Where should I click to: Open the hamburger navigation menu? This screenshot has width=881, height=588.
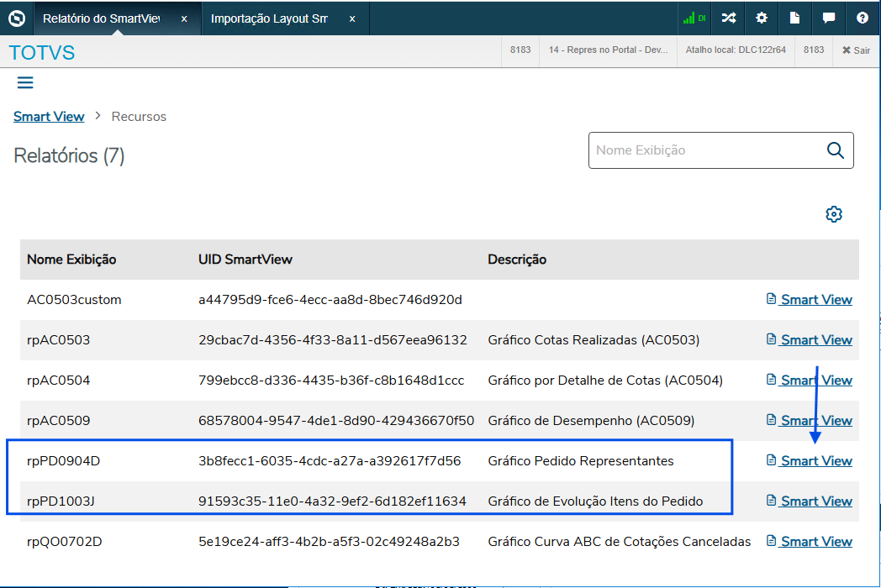[x=25, y=82]
